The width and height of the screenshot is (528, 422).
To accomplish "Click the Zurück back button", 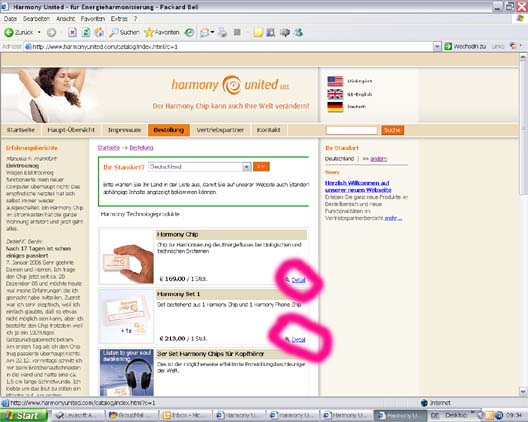I will point(19,32).
